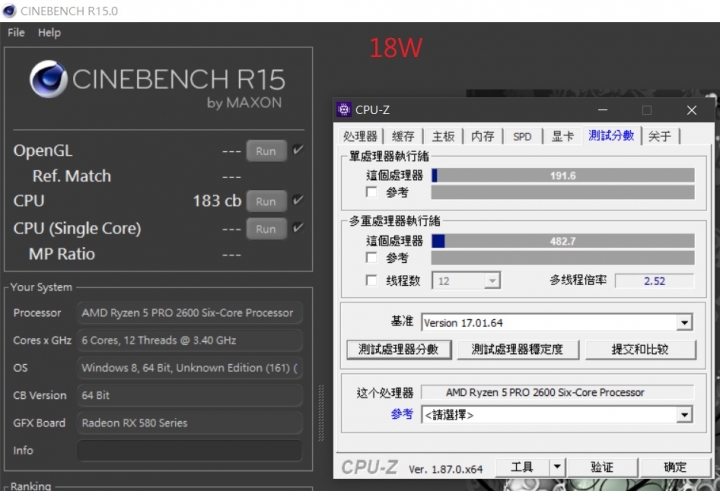
Task: Click the Ranking section header
Action: pos(31,485)
